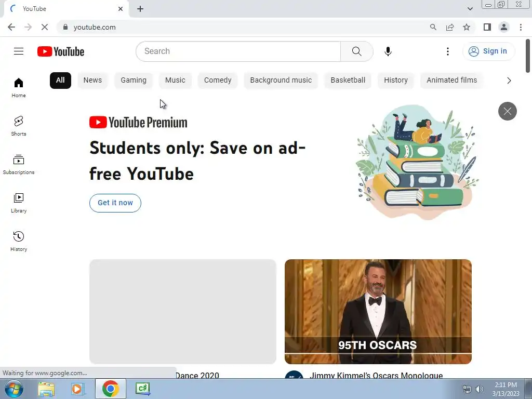Open Library from the sidebar
The height and width of the screenshot is (399, 532).
point(19,203)
